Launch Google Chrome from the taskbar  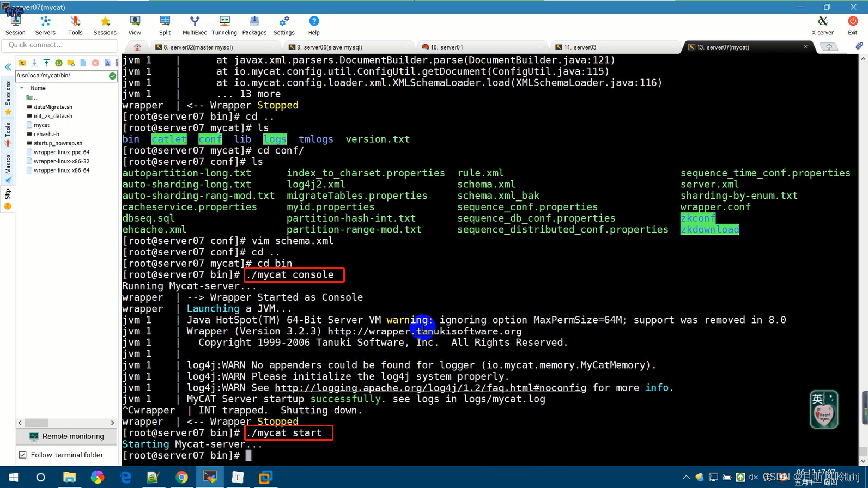pos(181,478)
